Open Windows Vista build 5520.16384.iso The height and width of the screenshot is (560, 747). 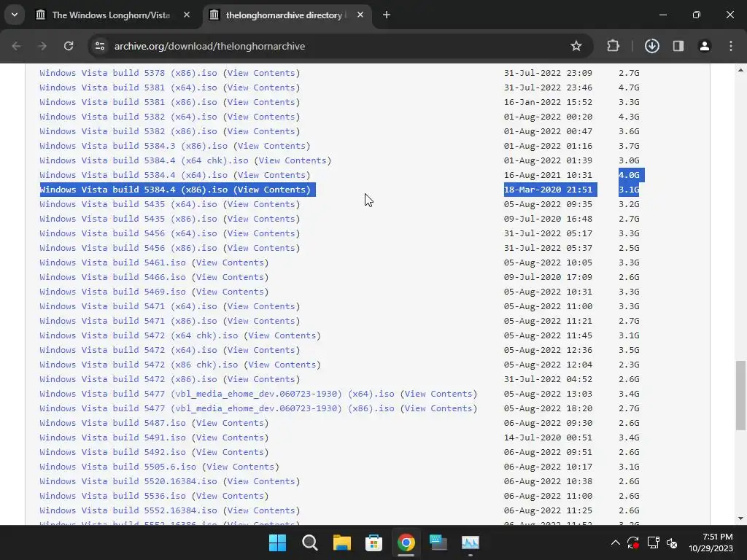tap(128, 481)
